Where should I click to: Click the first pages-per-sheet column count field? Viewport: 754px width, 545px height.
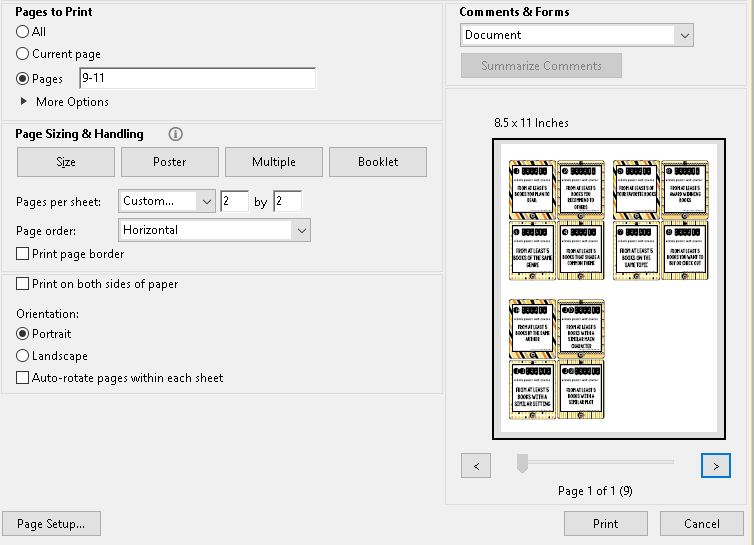pos(234,201)
